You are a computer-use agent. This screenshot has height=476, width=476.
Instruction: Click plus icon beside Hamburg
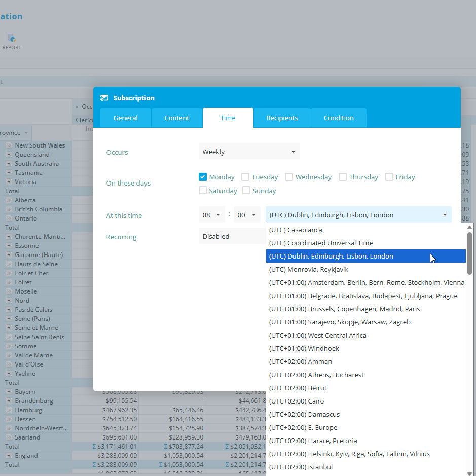(x=9, y=410)
